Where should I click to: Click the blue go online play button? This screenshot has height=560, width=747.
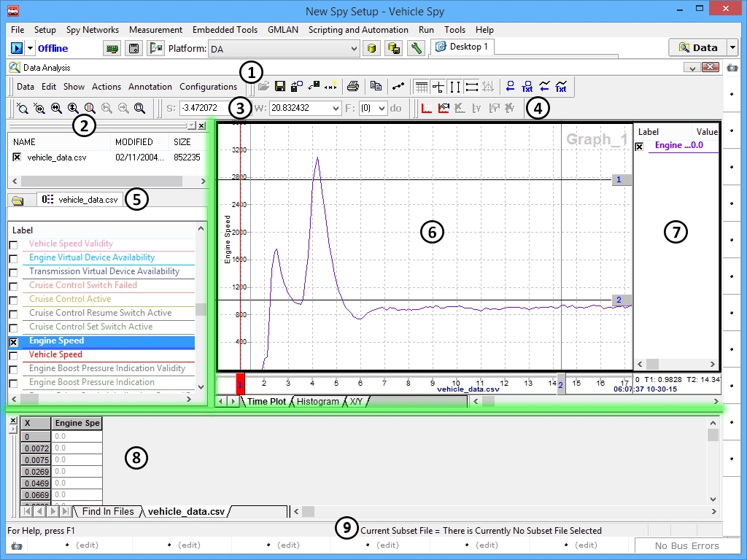(17, 48)
